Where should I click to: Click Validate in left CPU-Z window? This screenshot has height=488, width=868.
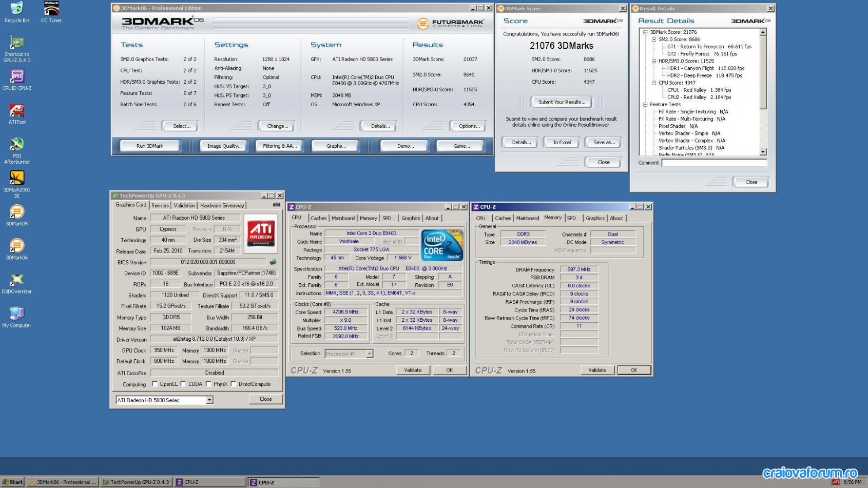[x=413, y=370]
